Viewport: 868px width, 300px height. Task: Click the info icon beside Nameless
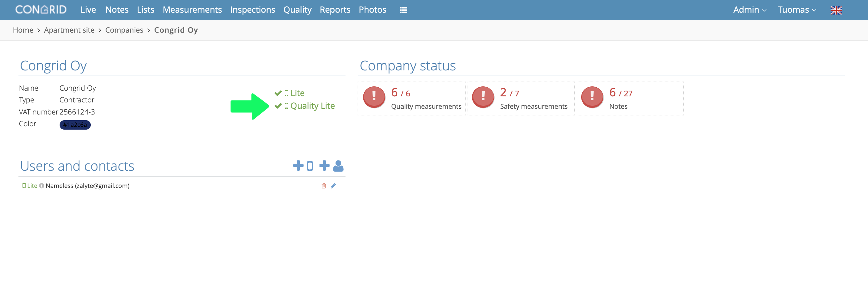[41, 186]
